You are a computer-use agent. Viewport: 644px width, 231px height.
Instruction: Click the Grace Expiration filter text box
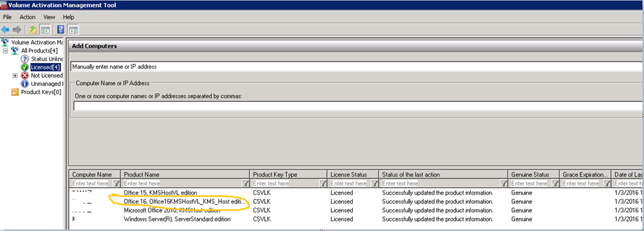[582, 183]
